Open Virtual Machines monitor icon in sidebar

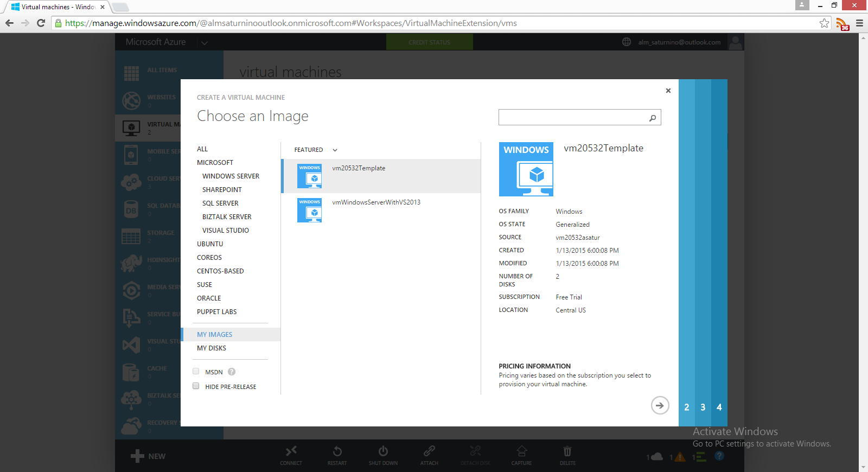tap(131, 127)
